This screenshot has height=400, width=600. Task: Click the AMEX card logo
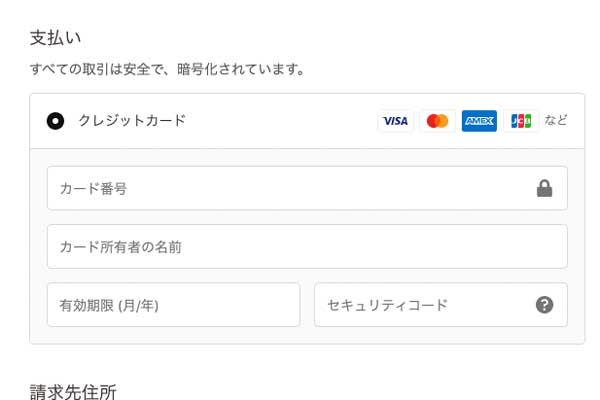(x=479, y=121)
